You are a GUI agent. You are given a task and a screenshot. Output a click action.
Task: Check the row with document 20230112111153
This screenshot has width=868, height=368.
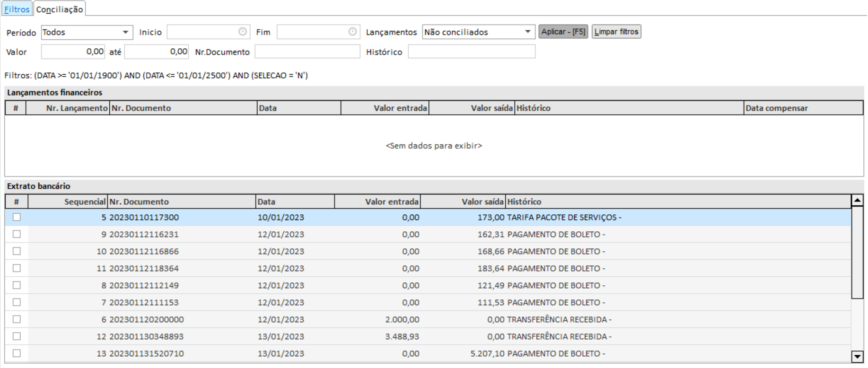[17, 302]
